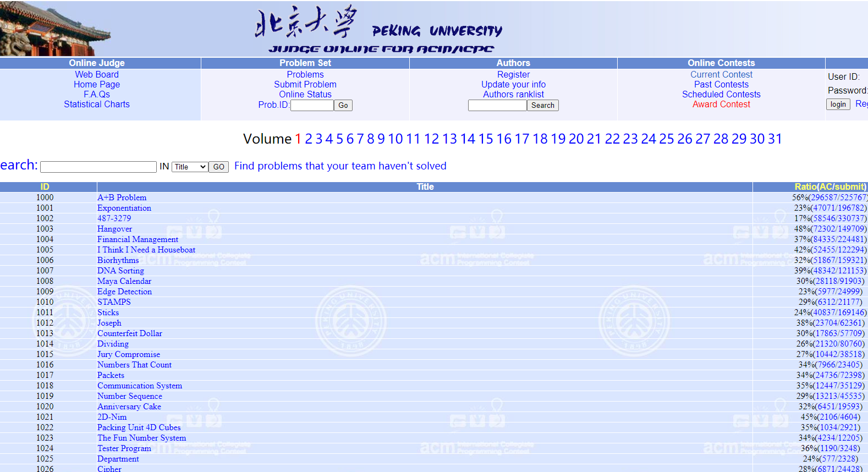Sort by Ratio(AC/submit) column header
This screenshot has height=472, width=868.
tap(831, 187)
